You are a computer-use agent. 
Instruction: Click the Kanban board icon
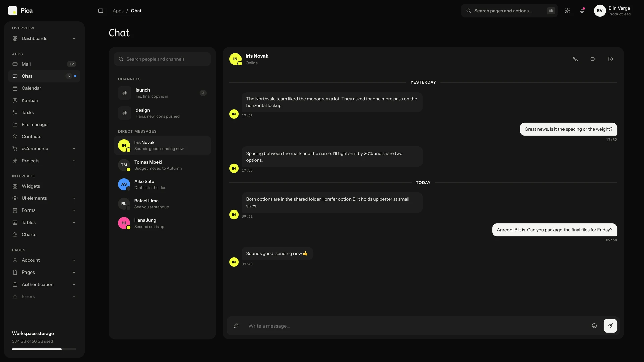tap(15, 100)
